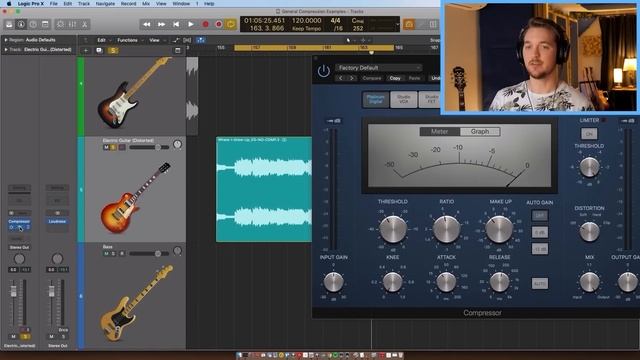Click the Copy button in plugin header
Screen dimensions: 640x360
[395, 78]
